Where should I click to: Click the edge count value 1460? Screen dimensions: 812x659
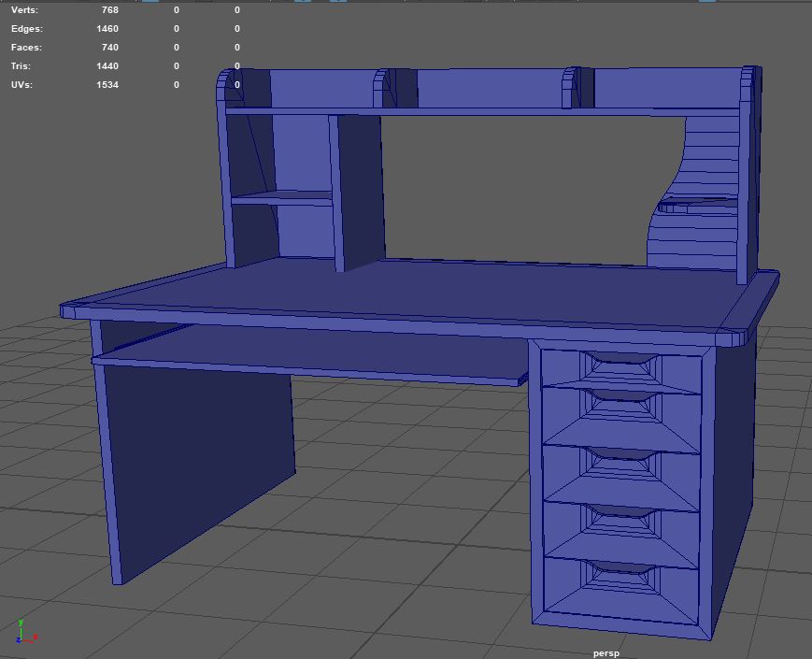(107, 28)
